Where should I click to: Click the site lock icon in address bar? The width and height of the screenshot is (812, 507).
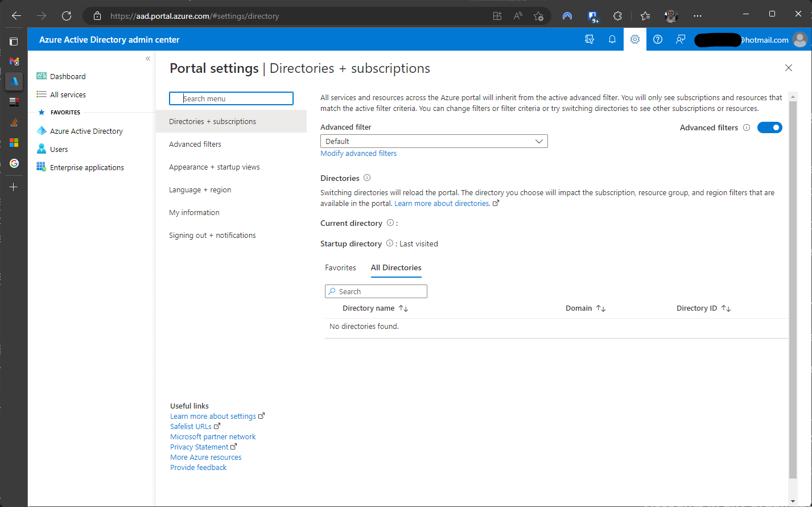pyautogui.click(x=97, y=16)
